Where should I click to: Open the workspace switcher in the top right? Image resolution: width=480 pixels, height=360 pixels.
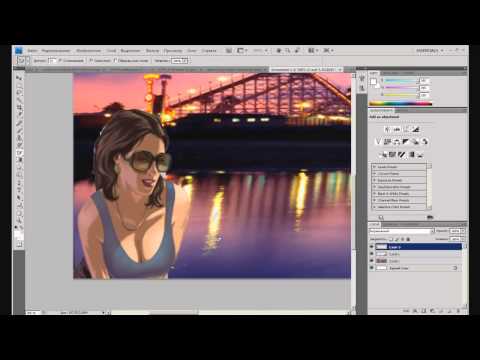click(x=430, y=51)
